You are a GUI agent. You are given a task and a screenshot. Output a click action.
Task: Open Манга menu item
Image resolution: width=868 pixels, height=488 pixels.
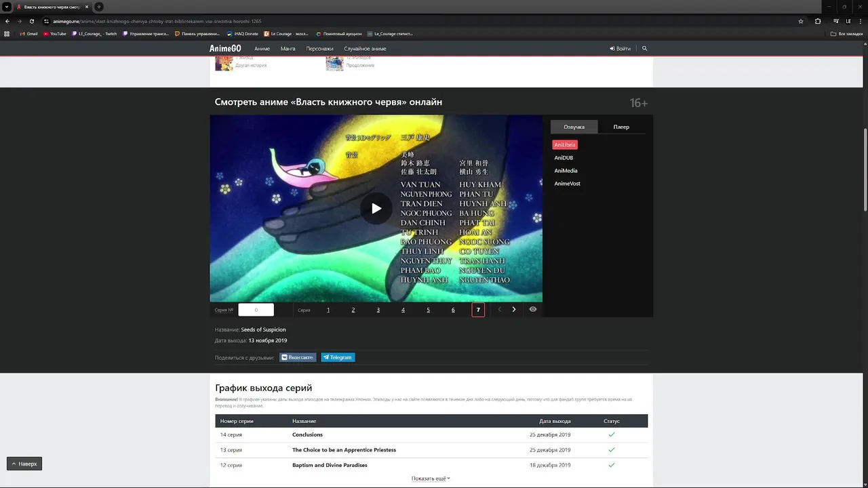(288, 49)
